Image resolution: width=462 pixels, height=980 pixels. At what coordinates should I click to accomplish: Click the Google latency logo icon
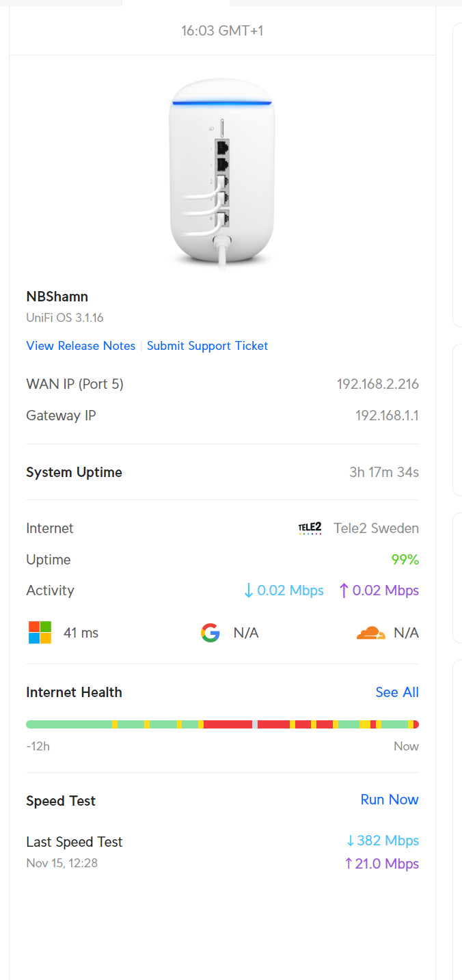pos(210,633)
